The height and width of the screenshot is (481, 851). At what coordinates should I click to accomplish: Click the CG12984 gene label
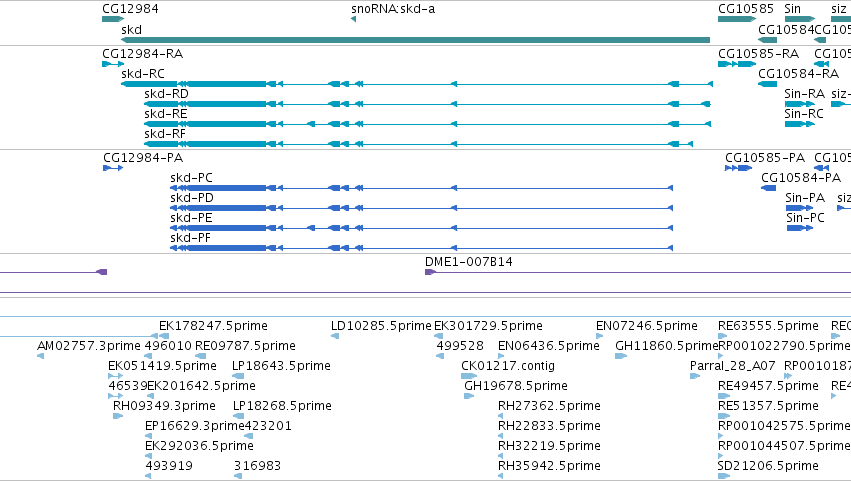click(130, 9)
